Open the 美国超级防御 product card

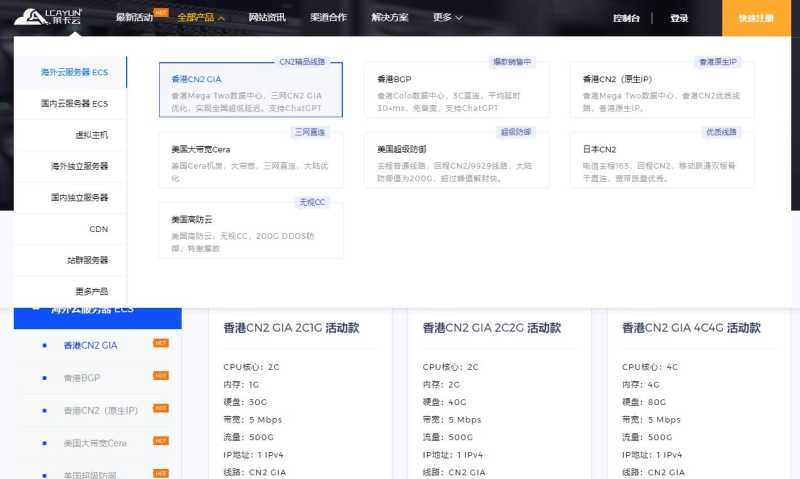(x=457, y=160)
